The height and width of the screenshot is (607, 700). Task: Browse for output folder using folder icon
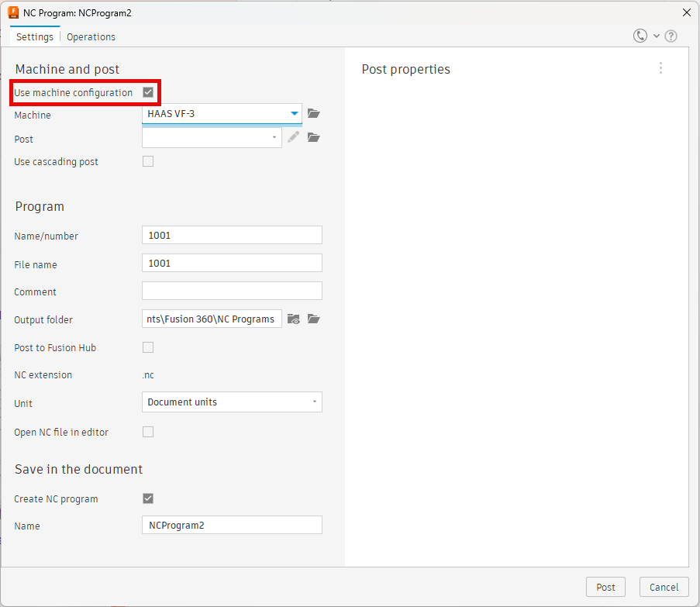pos(314,319)
